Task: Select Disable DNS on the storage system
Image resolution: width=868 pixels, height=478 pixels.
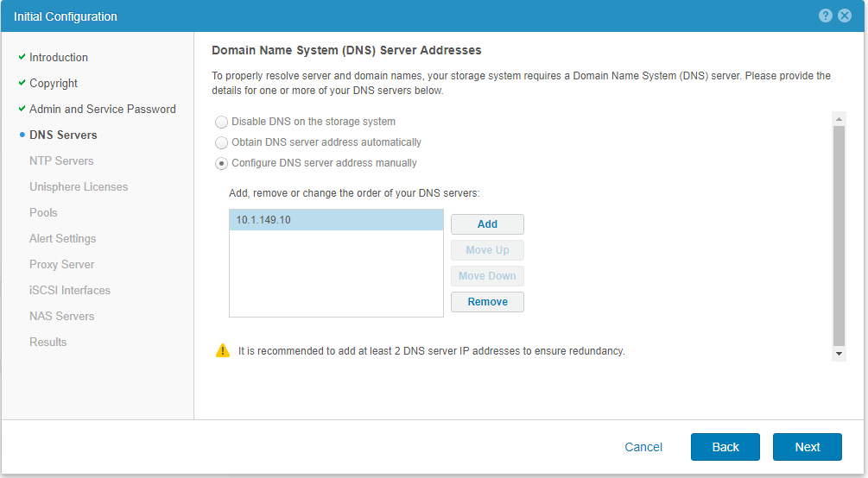Action: pyautogui.click(x=222, y=122)
